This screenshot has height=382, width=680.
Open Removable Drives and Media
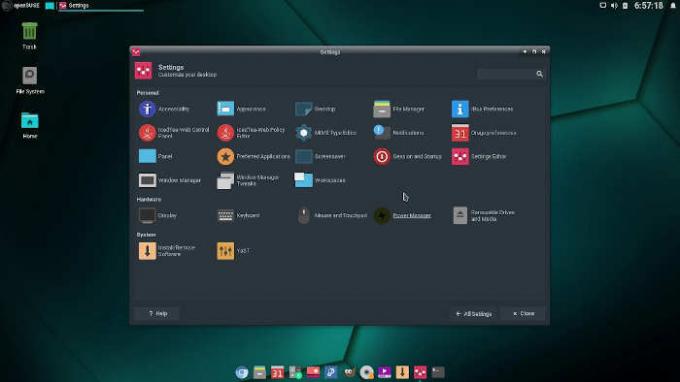point(484,215)
